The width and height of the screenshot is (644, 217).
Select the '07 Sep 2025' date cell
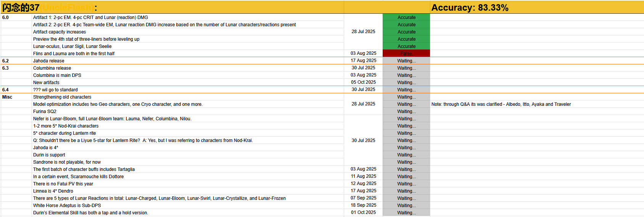(363, 198)
